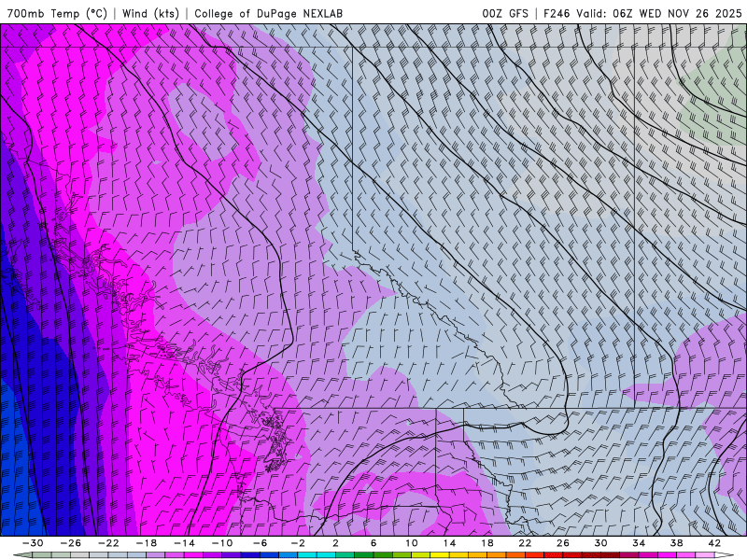
Task: Click the 'College of DuPage NEXLAB' text
Action: (268, 13)
